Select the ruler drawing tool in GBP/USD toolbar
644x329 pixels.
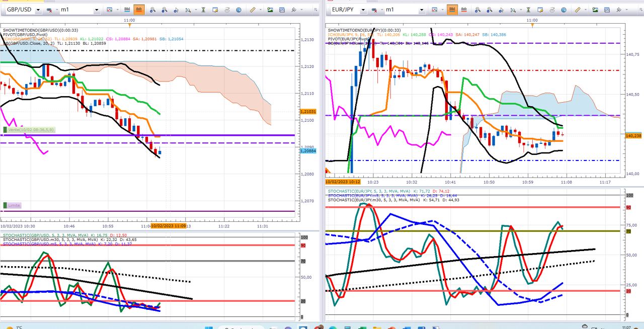(253, 10)
